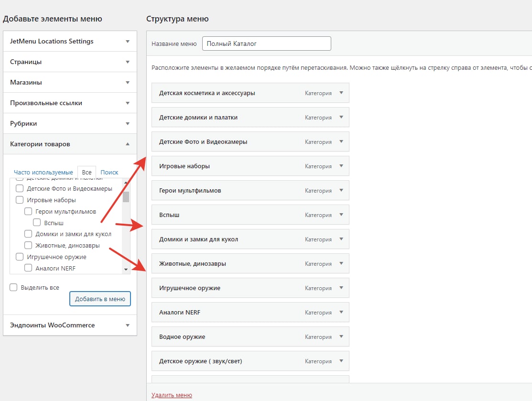Check the Аналоги NERF checkbox
The height and width of the screenshot is (401, 532).
click(28, 268)
